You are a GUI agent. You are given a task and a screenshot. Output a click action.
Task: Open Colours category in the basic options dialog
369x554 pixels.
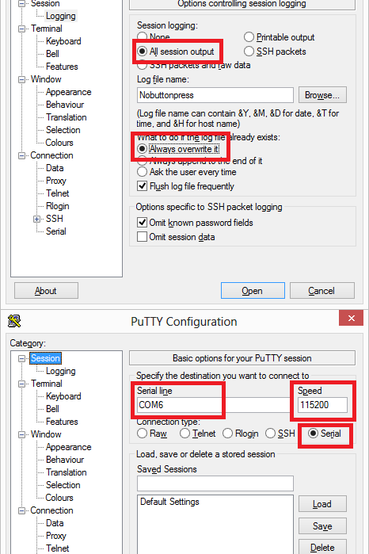[59, 498]
